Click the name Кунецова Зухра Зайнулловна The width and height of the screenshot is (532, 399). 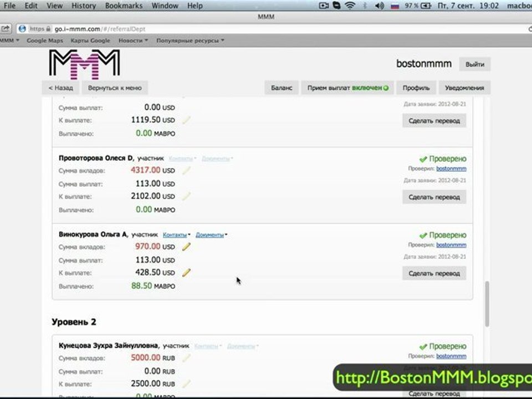[109, 345]
